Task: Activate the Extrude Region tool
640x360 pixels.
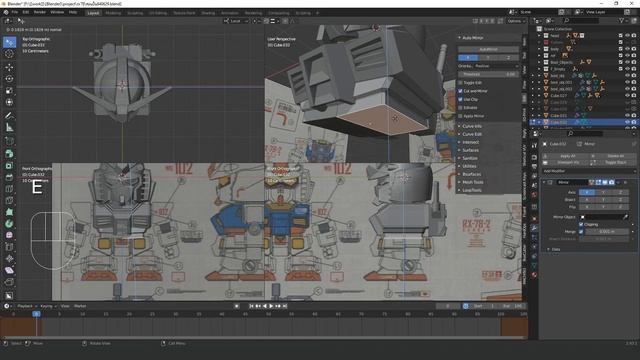Action: [9, 154]
